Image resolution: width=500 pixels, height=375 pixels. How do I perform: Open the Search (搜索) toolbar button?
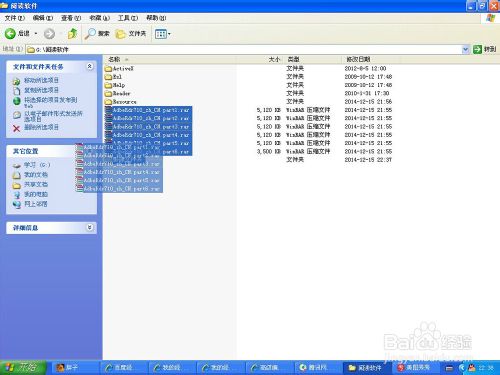click(97, 33)
